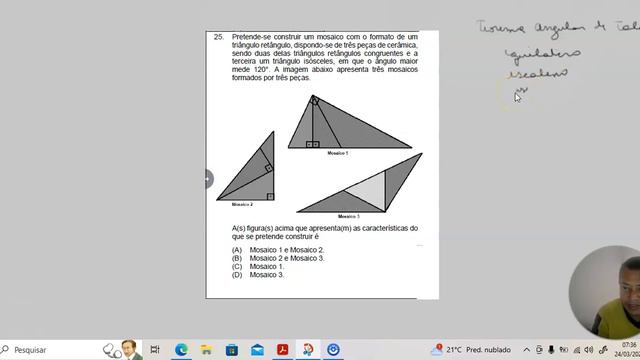
Task: Click answer option (C) Mosaico 1
Action: (x=258, y=267)
